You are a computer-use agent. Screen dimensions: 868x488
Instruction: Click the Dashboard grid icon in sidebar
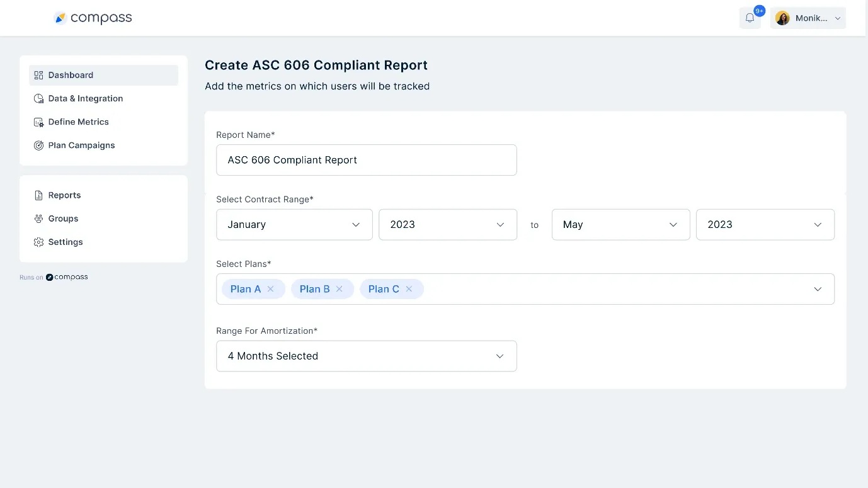38,74
